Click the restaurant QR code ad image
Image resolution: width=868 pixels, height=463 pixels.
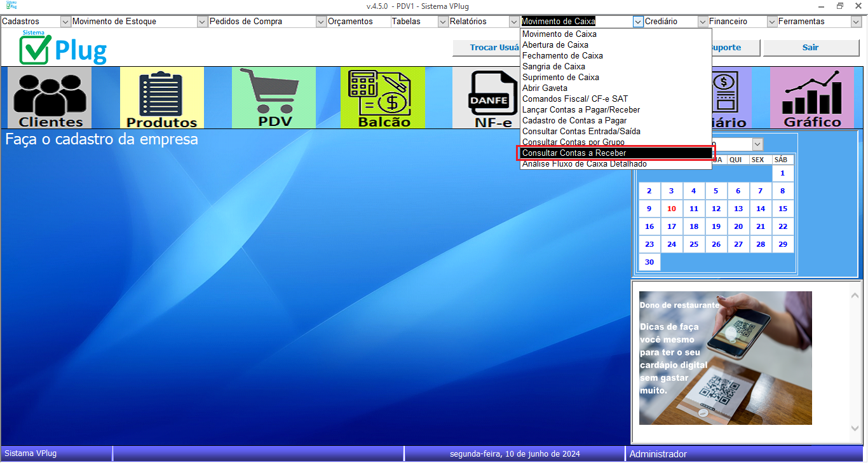coord(725,357)
